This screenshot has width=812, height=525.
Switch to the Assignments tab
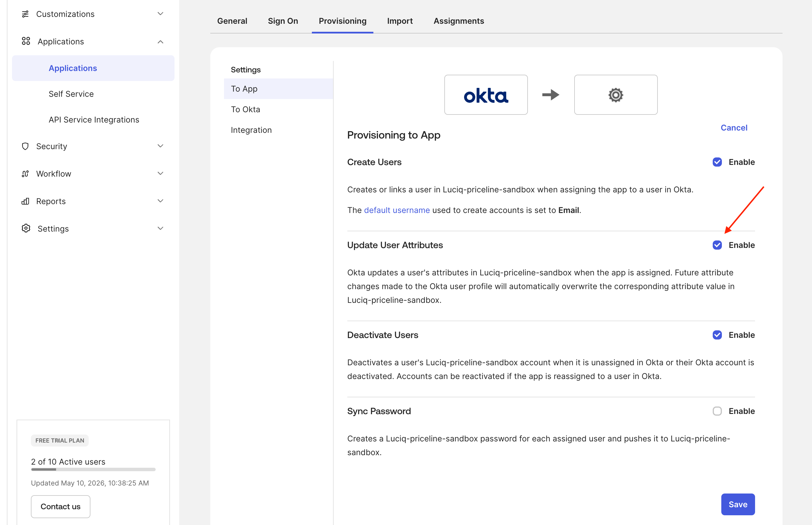[x=459, y=21]
